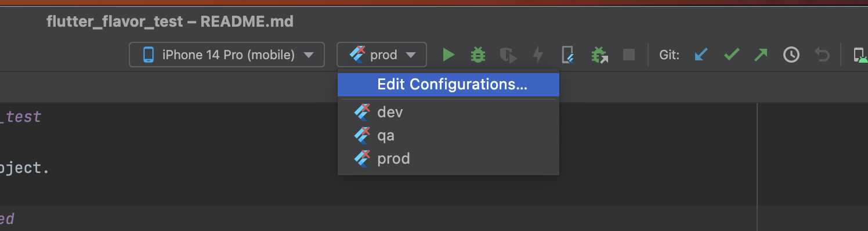Show Git history clock icon
The image size is (868, 231).
coord(791,55)
